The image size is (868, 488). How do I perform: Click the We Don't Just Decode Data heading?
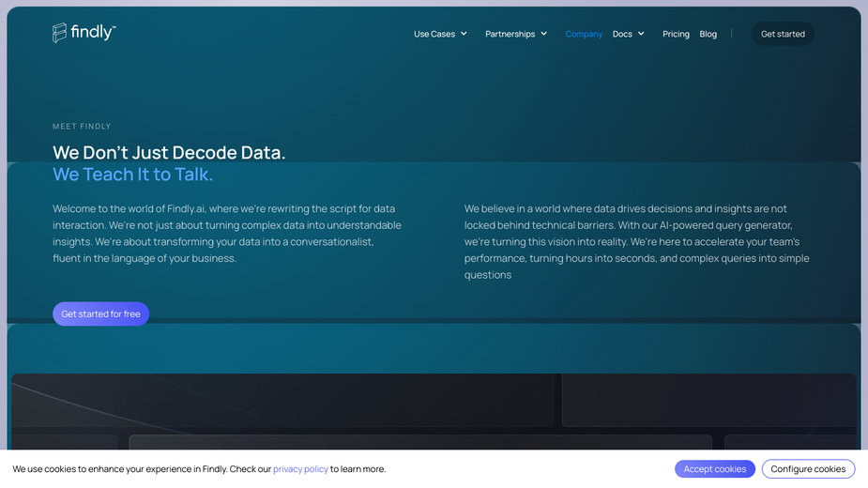(x=169, y=152)
